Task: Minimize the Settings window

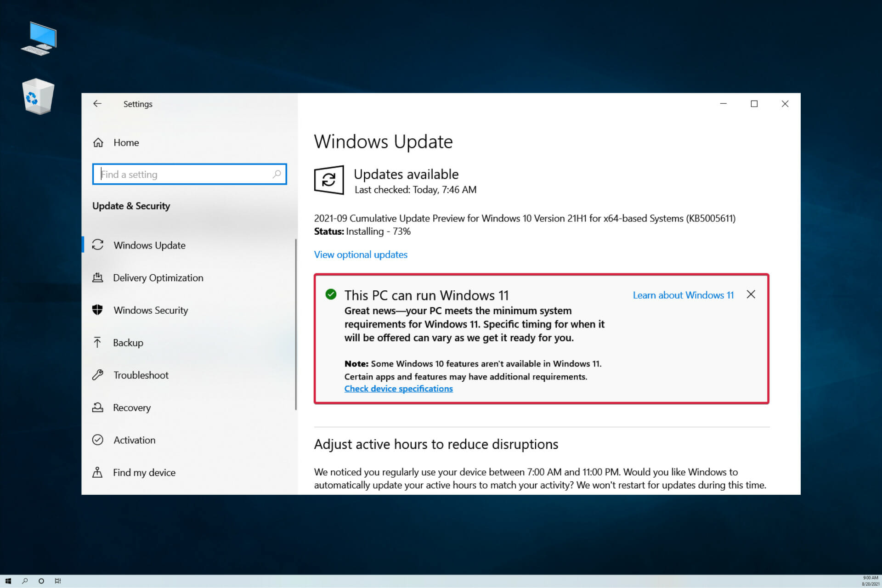Action: tap(724, 104)
